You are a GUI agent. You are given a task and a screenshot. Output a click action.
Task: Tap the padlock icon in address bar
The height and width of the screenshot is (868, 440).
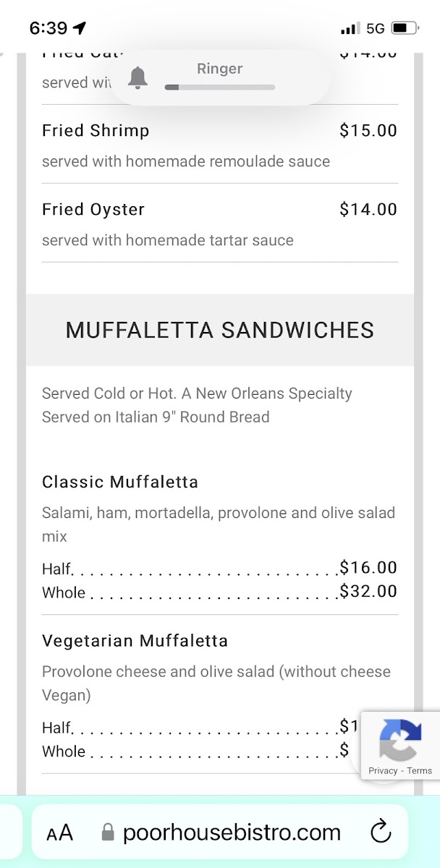pyautogui.click(x=108, y=833)
